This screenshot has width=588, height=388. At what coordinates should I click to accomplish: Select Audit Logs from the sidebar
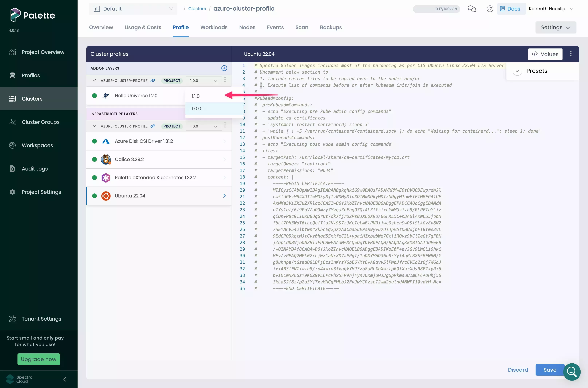35,168
